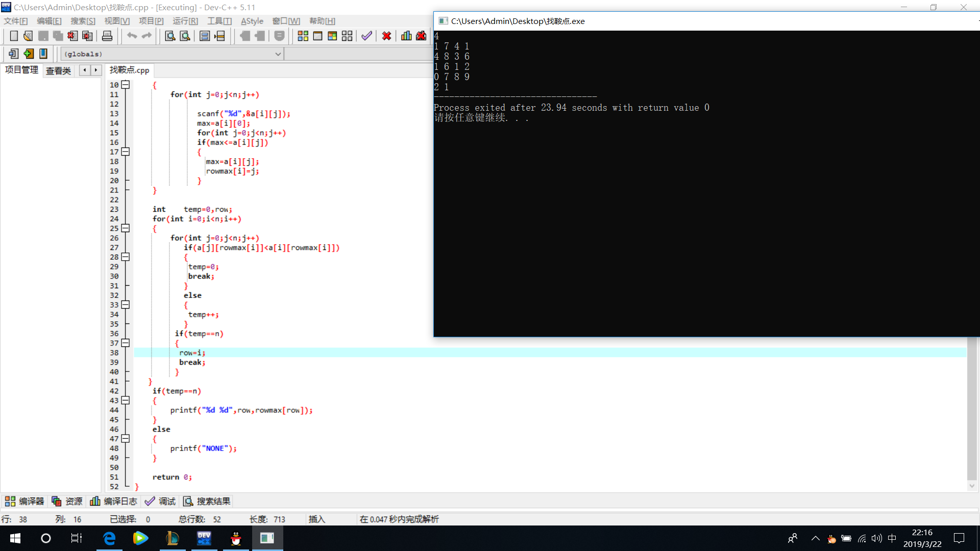Screen dimensions: 980x551
Task: Open the 窗口[W] menu
Action: coord(286,21)
